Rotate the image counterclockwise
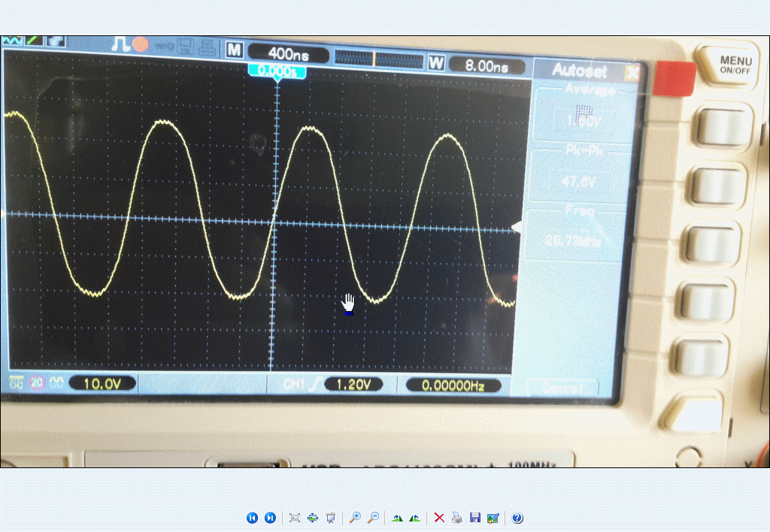Viewport: 770px width, 532px height. pos(414,518)
